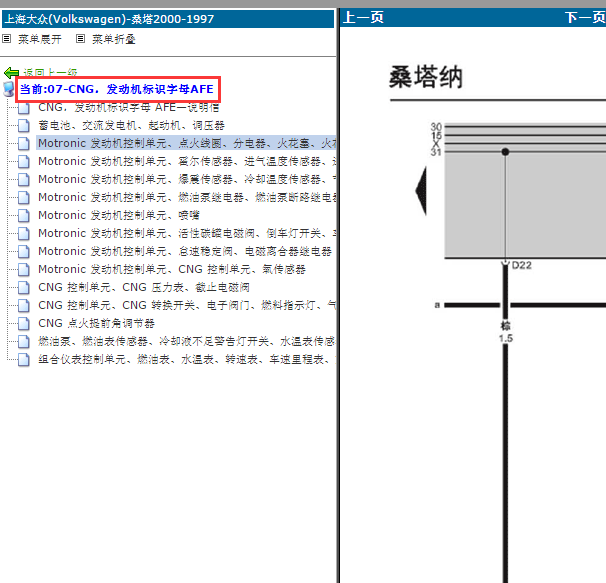
Task: Open Motronic 点火线圈、分电器、火花塞 entry
Action: [187, 143]
